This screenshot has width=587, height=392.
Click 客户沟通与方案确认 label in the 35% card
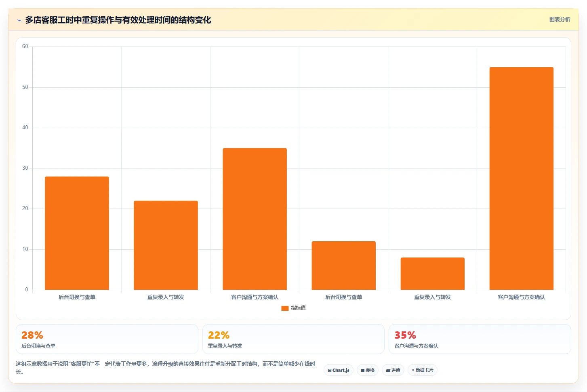(416, 346)
